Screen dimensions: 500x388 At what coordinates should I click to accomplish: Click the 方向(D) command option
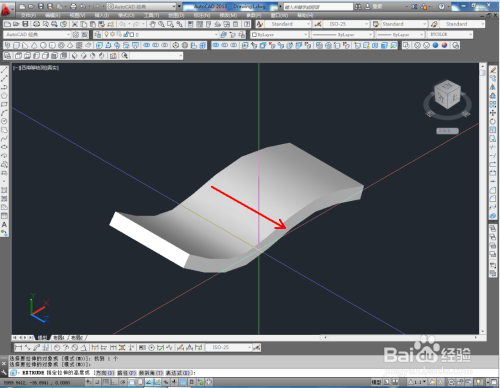tap(104, 373)
